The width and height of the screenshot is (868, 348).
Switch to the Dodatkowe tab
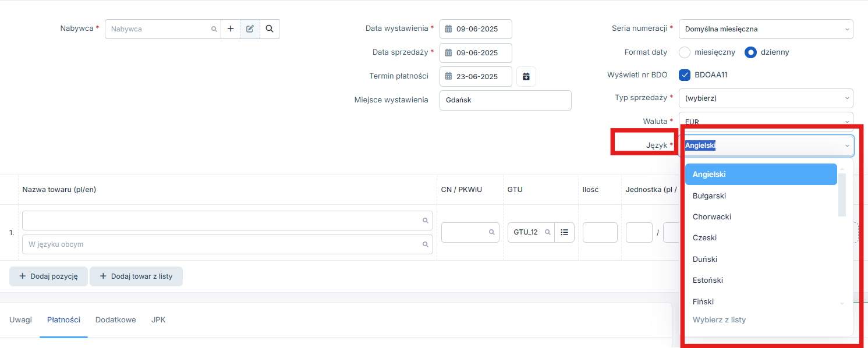point(116,319)
